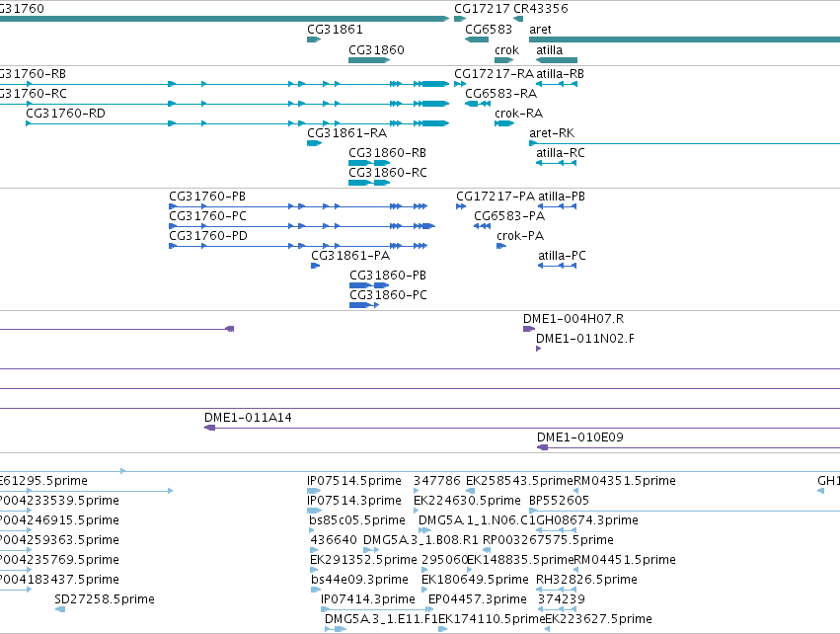Click the RM04451.5prime EST
The image size is (840, 634).
(x=576, y=570)
